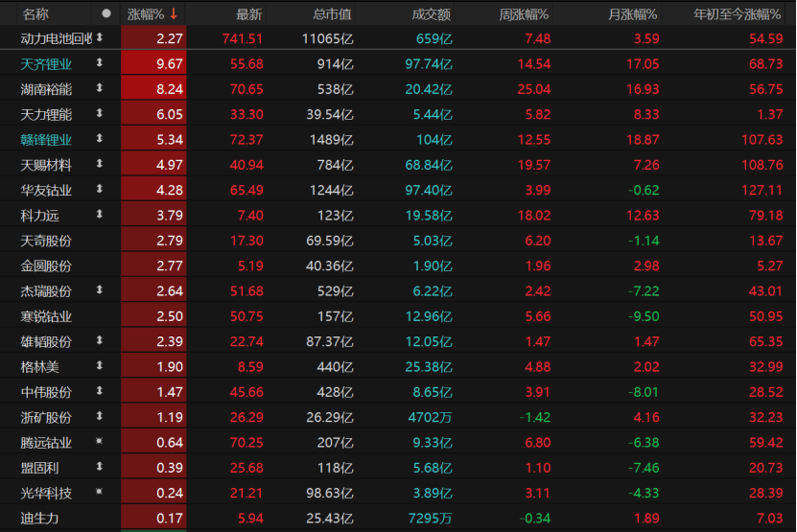Sort the list by 最新 column
This screenshot has height=532, width=797.
[x=248, y=13]
